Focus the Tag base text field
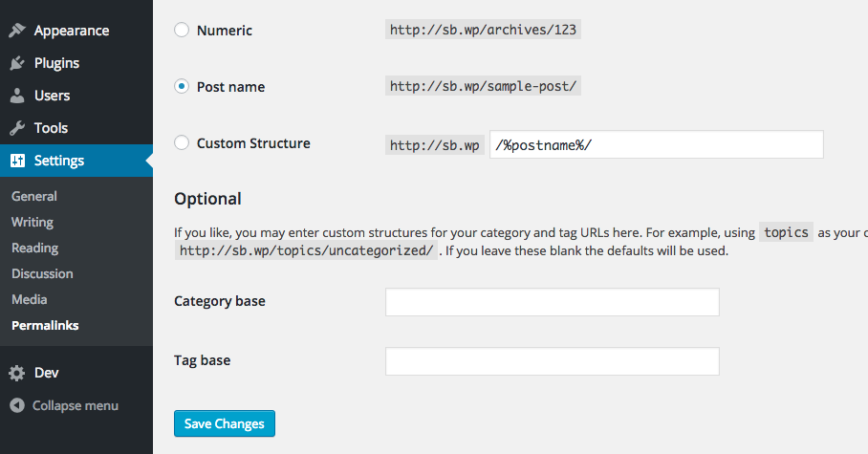The height and width of the screenshot is (454, 868). point(553,361)
